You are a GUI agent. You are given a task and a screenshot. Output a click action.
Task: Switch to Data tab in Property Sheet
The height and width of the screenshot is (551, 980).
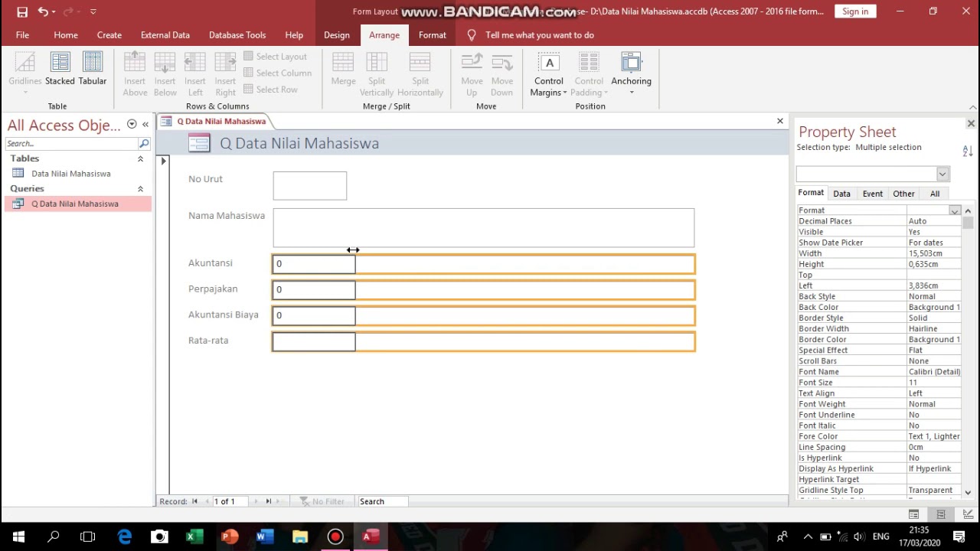(841, 194)
